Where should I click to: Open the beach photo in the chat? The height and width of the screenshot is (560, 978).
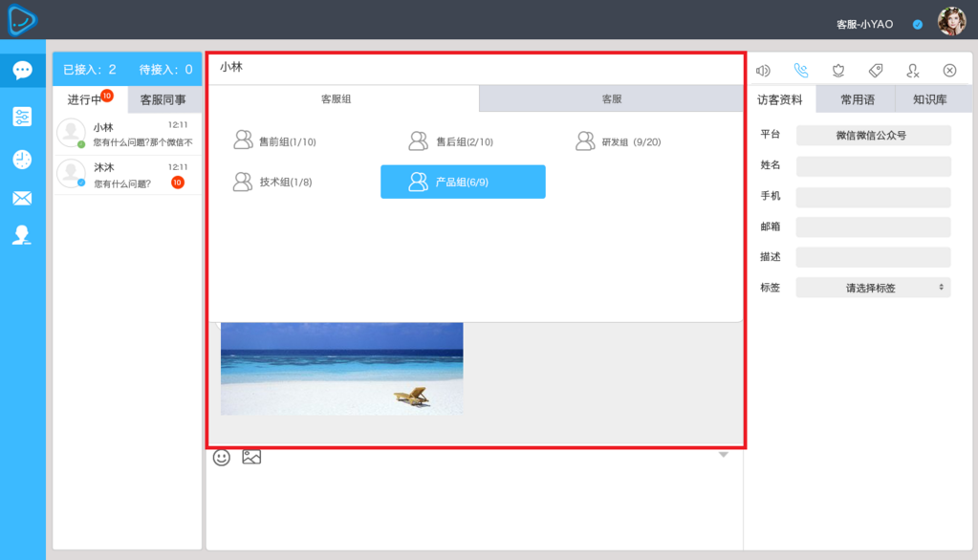(341, 369)
